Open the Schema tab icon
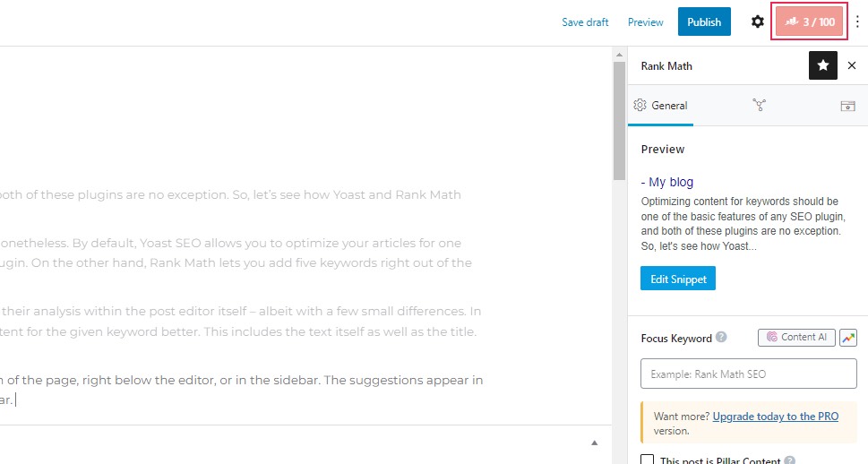This screenshot has height=464, width=868. (x=847, y=105)
